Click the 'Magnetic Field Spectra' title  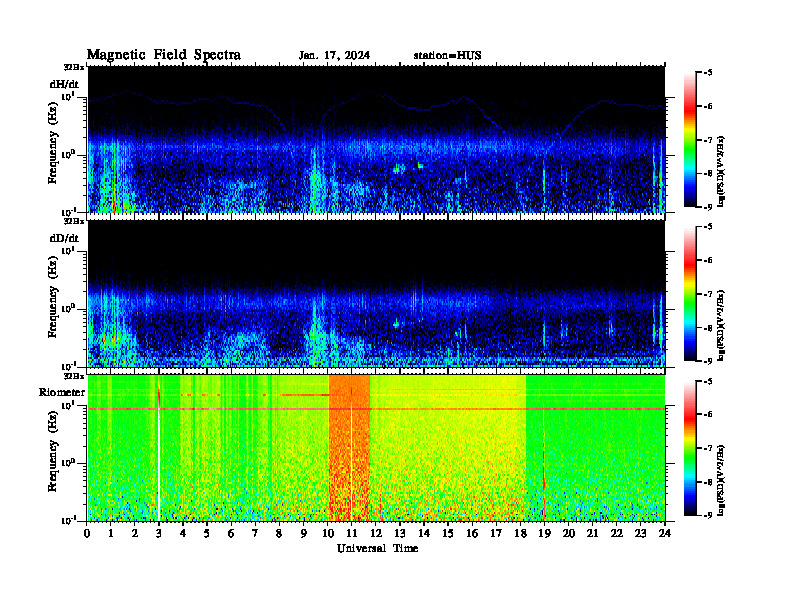[164, 55]
